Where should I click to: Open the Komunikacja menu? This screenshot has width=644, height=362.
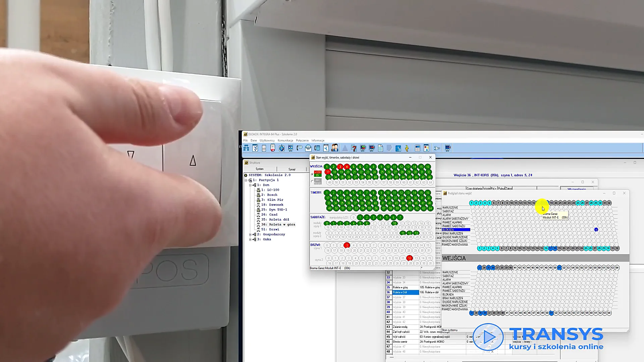[285, 140]
